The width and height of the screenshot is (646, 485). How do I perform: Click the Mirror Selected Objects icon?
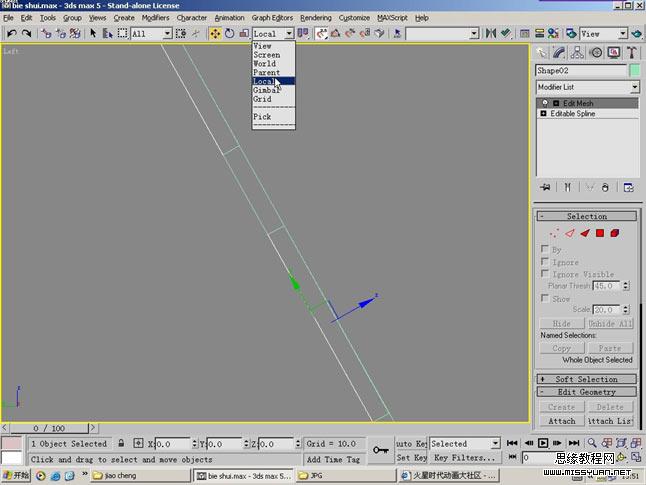click(x=491, y=33)
